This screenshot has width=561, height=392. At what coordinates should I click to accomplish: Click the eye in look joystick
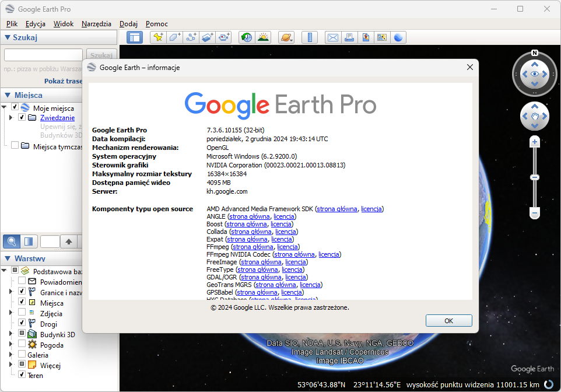coord(535,74)
